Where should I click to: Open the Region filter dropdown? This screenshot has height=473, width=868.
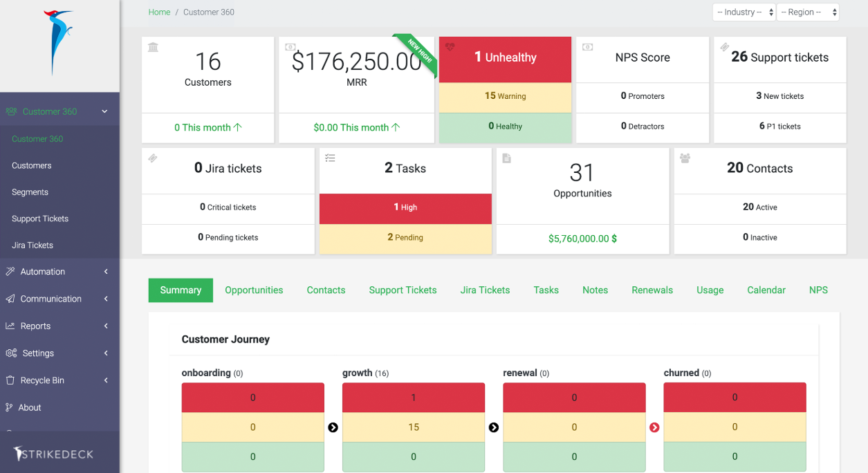coord(808,12)
